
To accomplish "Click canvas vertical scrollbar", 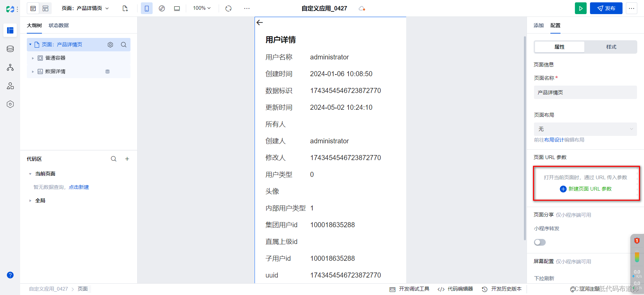I will click(525, 138).
